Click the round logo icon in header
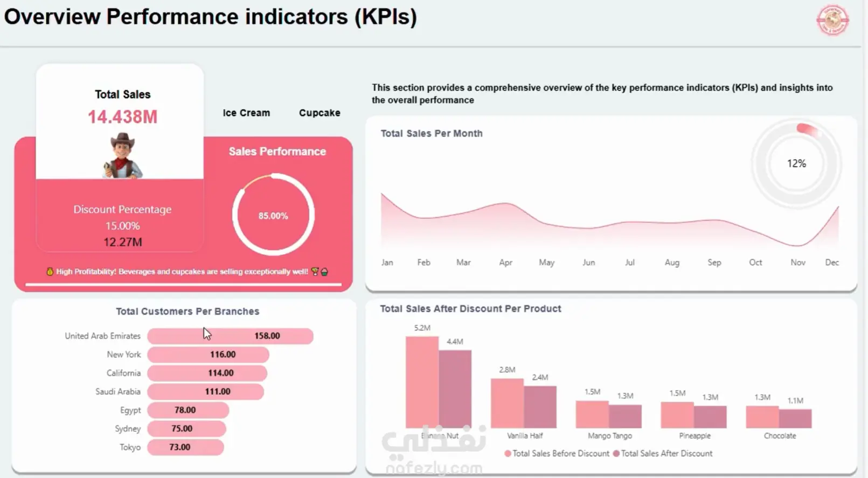Screen dimensions: 868x478 tap(832, 20)
